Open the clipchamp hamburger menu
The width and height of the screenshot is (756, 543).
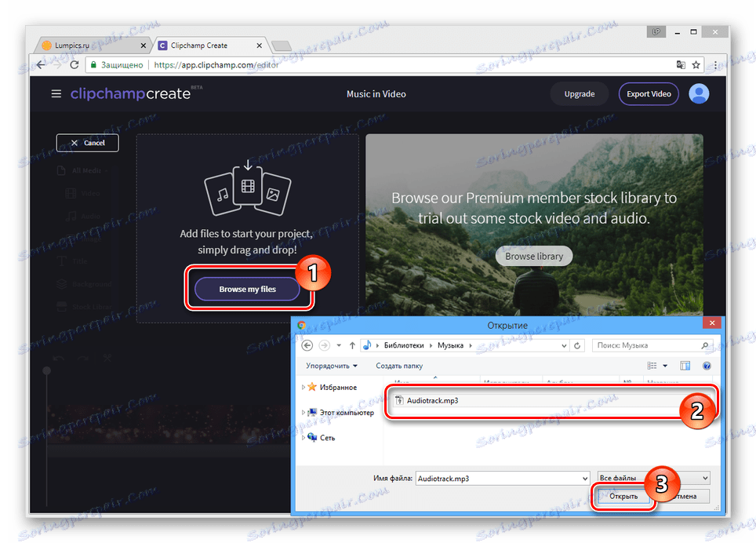pyautogui.click(x=56, y=93)
